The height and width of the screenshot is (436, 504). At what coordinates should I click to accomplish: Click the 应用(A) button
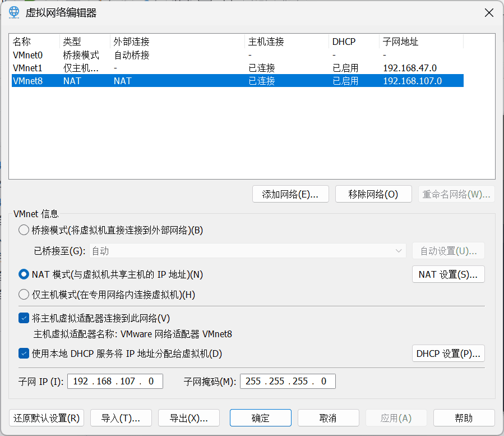coord(396,418)
